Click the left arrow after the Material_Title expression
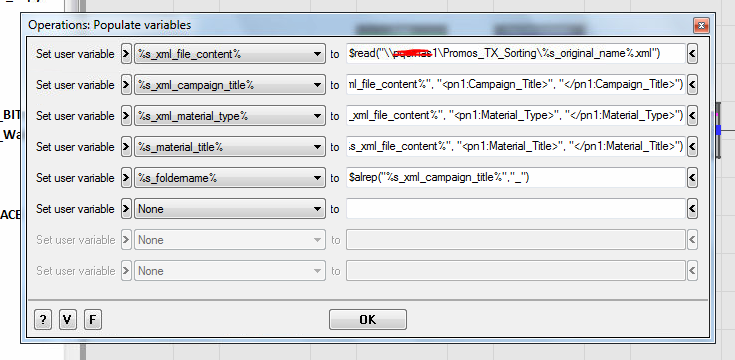Screen dimensions: 735x360 (692, 147)
